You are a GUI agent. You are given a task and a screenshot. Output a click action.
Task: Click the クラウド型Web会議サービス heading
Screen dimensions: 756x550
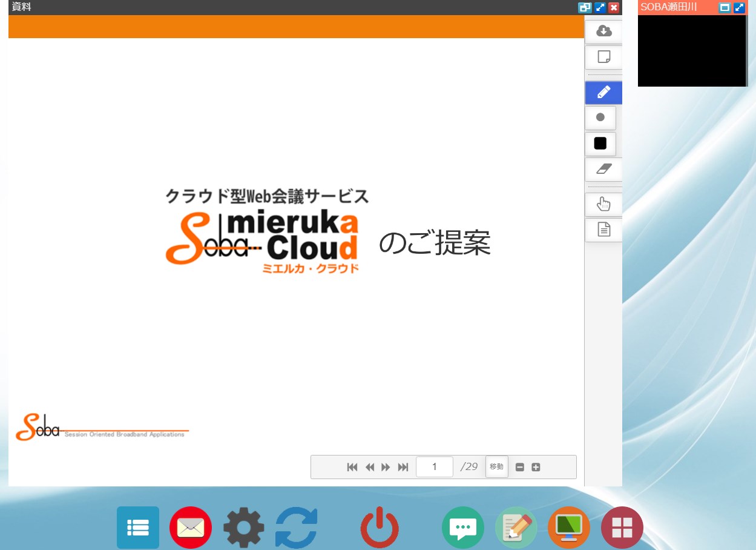click(x=267, y=196)
